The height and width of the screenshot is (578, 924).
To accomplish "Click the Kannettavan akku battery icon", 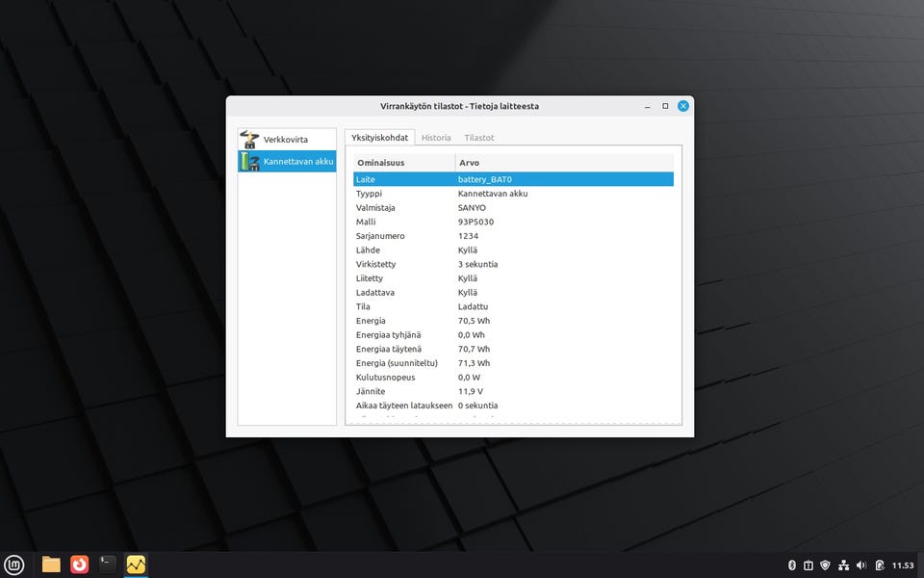I will point(249,161).
